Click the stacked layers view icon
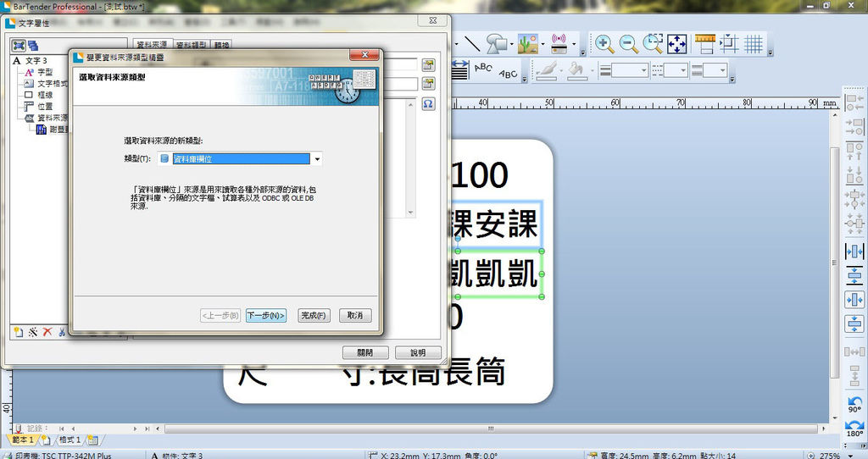Viewport: 868px width, 459px height. [33, 46]
